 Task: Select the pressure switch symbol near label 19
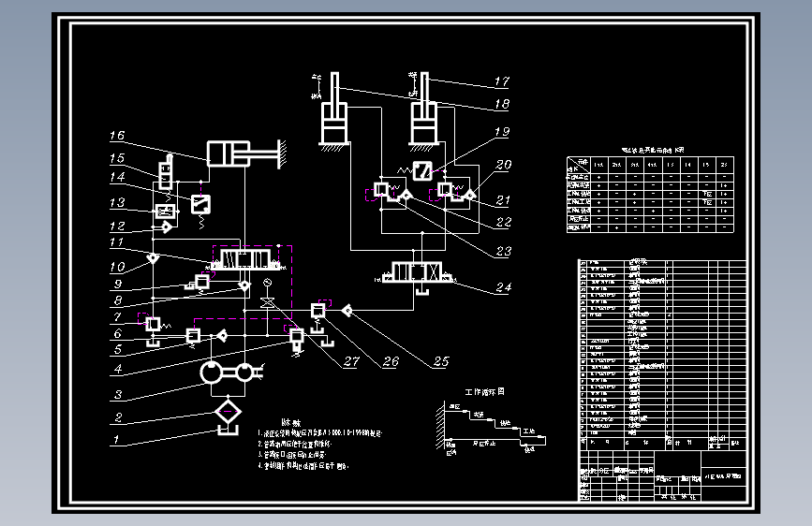pyautogui.click(x=422, y=171)
